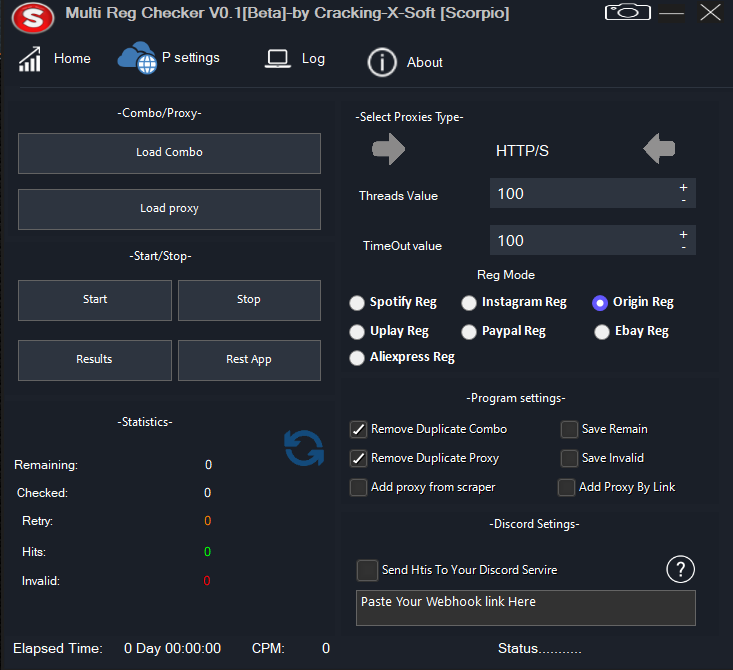
Task: Select Ebay Reg mode
Action: pos(602,332)
